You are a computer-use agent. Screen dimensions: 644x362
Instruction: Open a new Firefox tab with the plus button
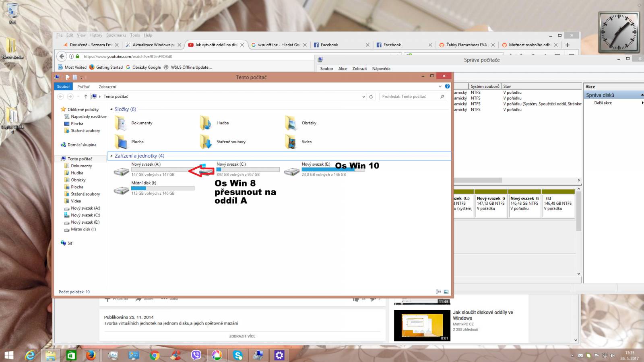click(568, 45)
